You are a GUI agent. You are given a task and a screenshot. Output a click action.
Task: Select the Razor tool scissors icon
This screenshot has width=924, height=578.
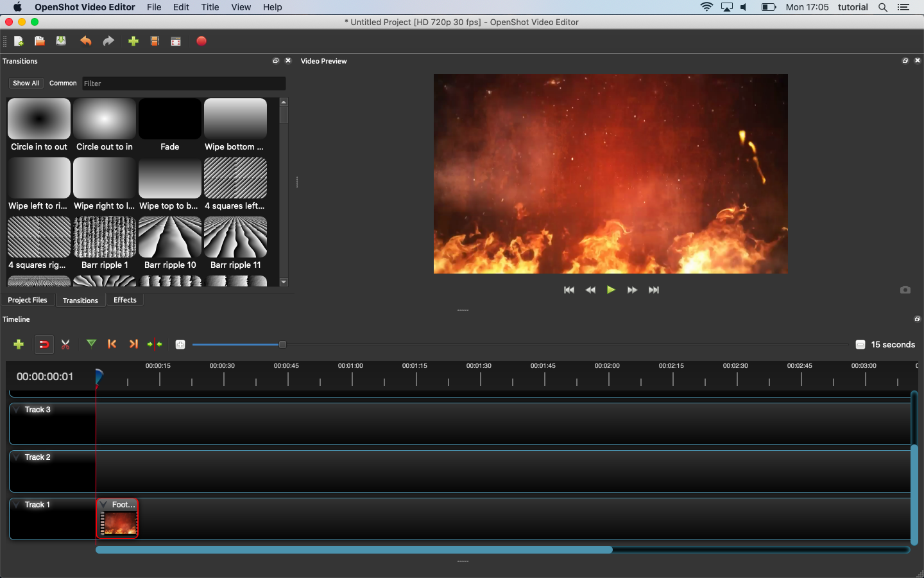pos(65,344)
